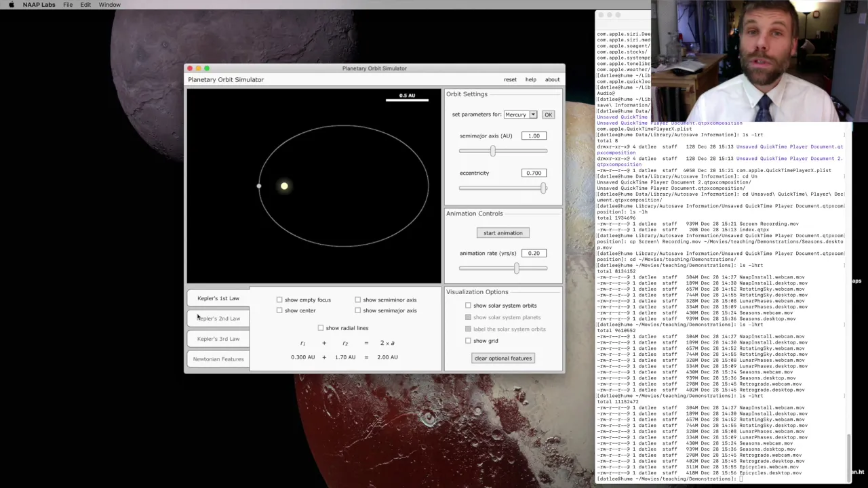Switch to the Kepler's 3rd Law tab
This screenshot has height=488, width=868.
click(x=218, y=339)
